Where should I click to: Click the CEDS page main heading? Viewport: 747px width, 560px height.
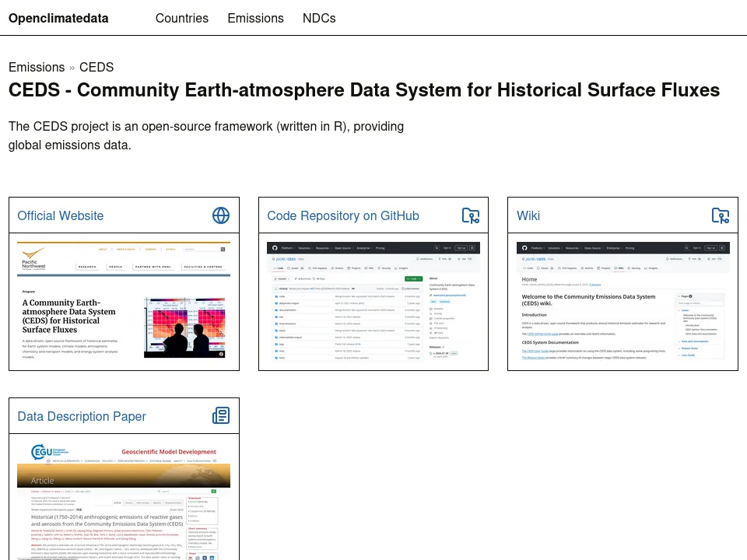coord(364,90)
